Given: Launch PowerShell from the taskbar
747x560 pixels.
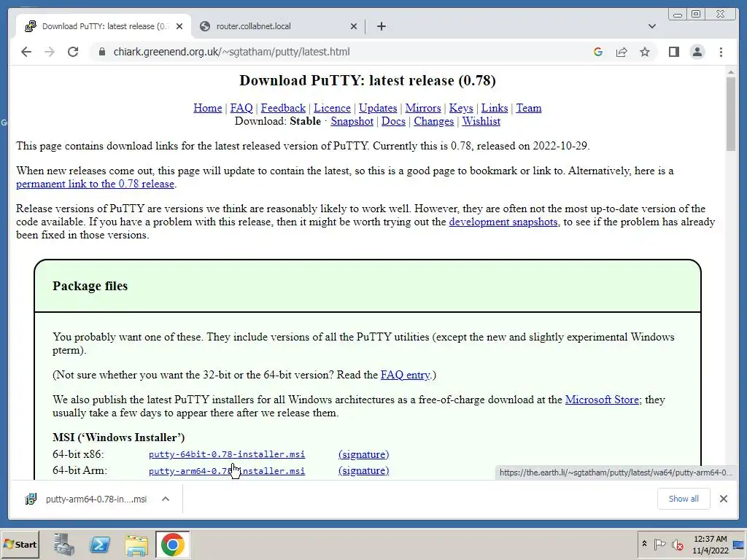Looking at the screenshot, I should click(100, 544).
